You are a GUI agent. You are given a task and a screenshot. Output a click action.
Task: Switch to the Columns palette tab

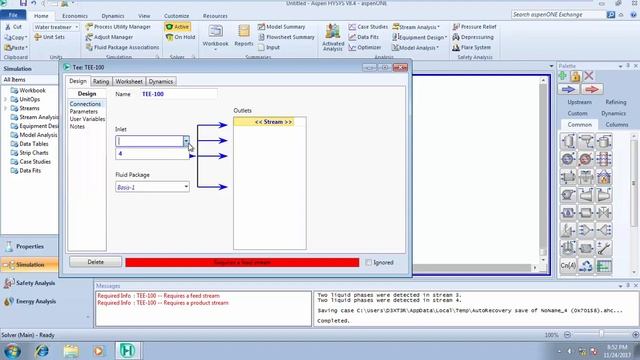[616, 124]
